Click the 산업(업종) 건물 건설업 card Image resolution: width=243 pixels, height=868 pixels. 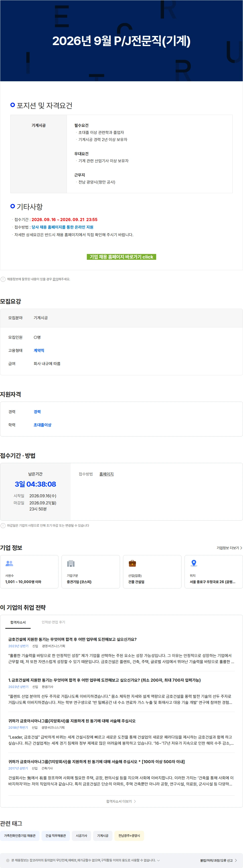pyautogui.click(x=152, y=571)
